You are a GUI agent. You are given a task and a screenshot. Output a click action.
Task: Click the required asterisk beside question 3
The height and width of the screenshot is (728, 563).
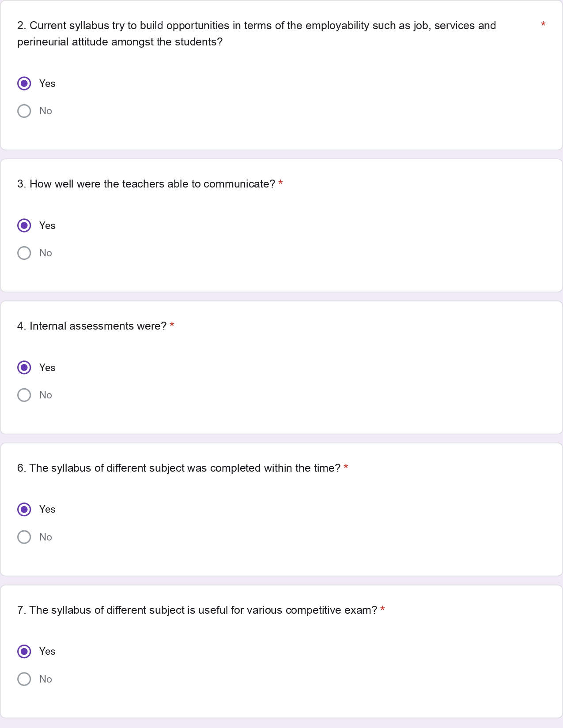[x=280, y=183]
